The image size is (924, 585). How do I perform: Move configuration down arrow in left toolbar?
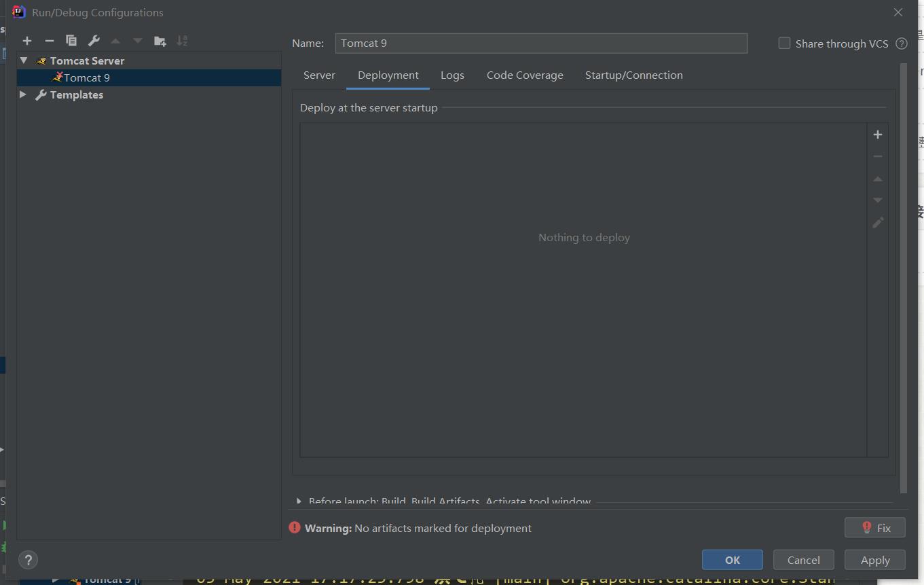(x=138, y=41)
